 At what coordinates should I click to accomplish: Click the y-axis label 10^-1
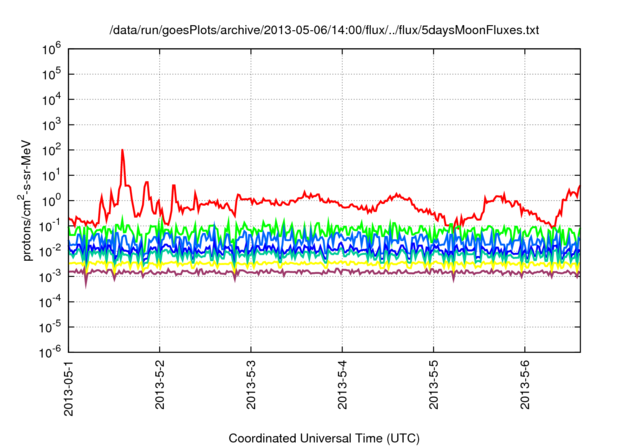[51, 226]
